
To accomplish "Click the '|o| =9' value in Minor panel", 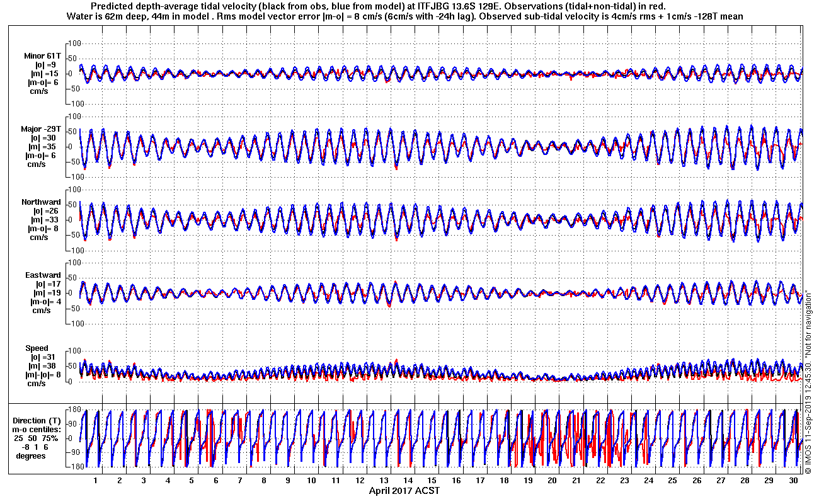I will (45, 65).
